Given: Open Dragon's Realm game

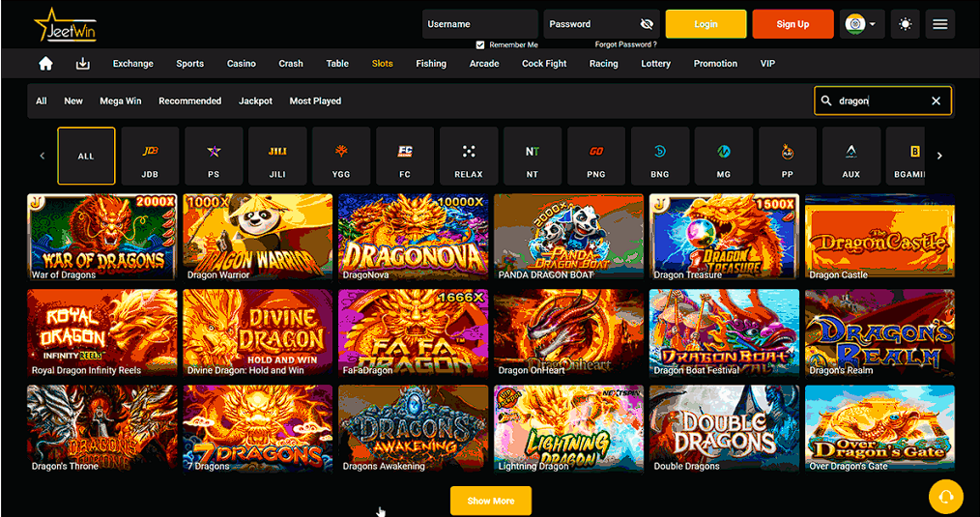Looking at the screenshot, I should (880, 332).
